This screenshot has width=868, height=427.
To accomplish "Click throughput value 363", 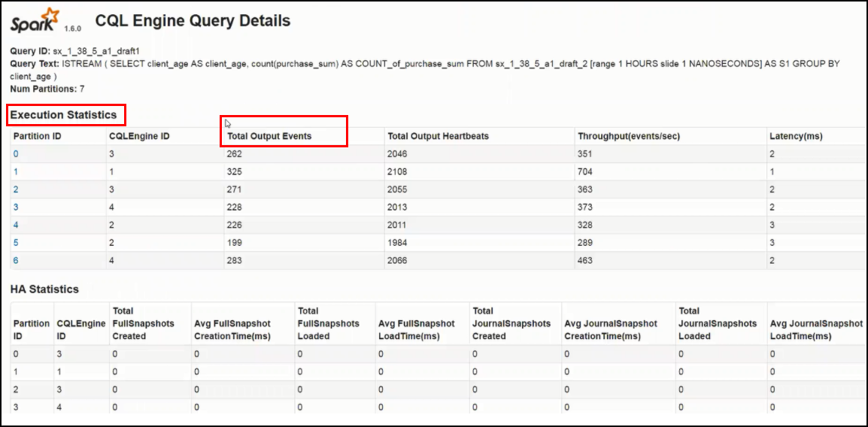I will tap(585, 189).
